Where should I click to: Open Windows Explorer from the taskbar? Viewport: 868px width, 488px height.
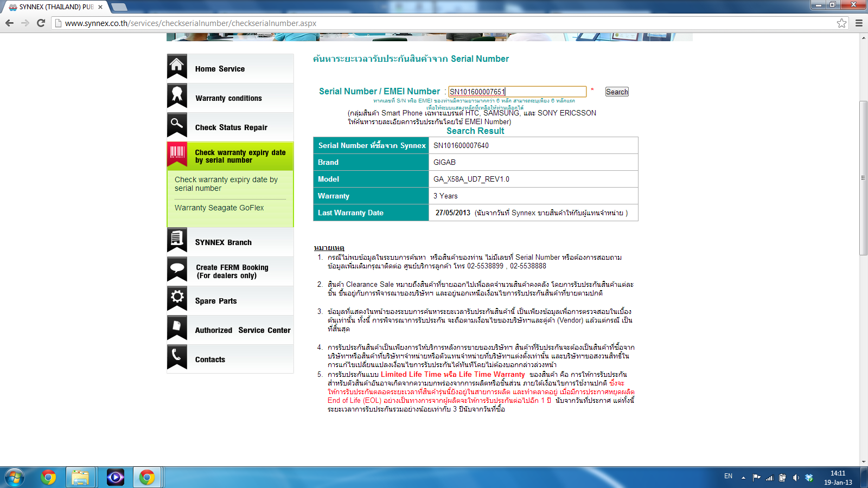pyautogui.click(x=80, y=477)
